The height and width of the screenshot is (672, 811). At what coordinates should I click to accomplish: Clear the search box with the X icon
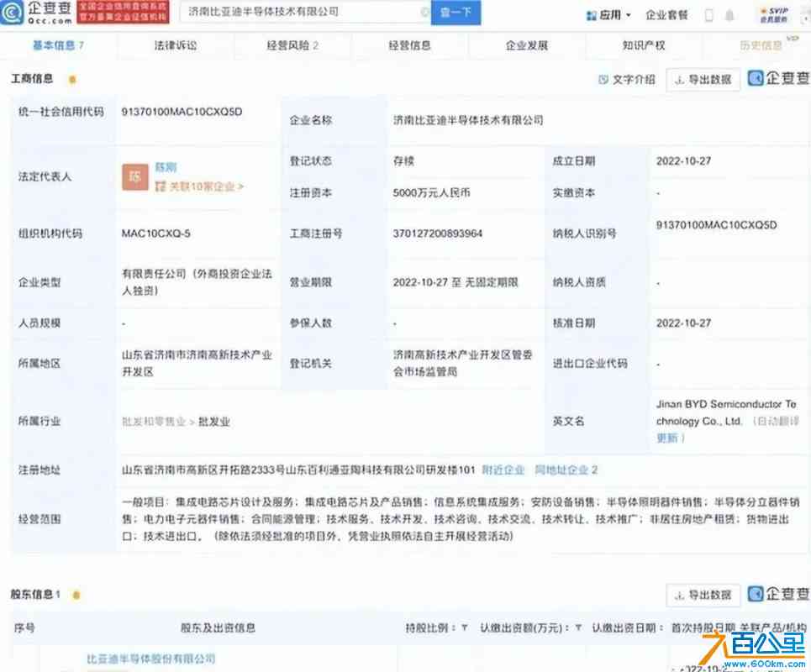tap(424, 12)
